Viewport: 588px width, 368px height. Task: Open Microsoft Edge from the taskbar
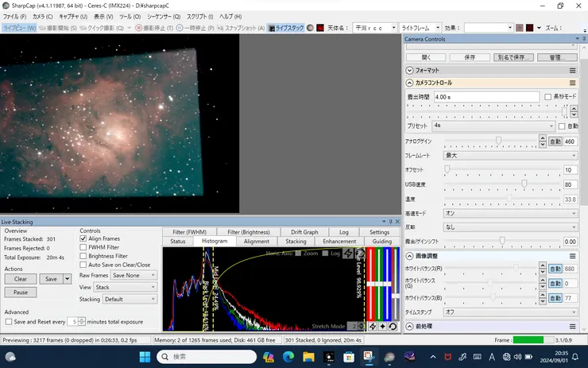point(288,356)
